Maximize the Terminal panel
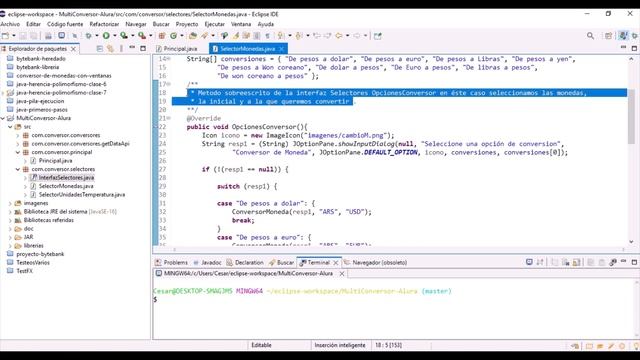Screen dimensions: 640x360 click(x=634, y=262)
